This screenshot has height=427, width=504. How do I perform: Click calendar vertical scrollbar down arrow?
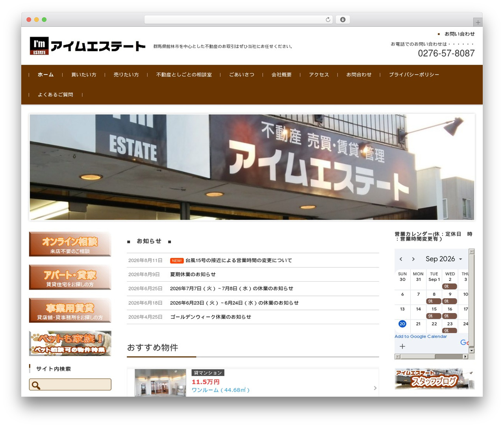(x=471, y=351)
